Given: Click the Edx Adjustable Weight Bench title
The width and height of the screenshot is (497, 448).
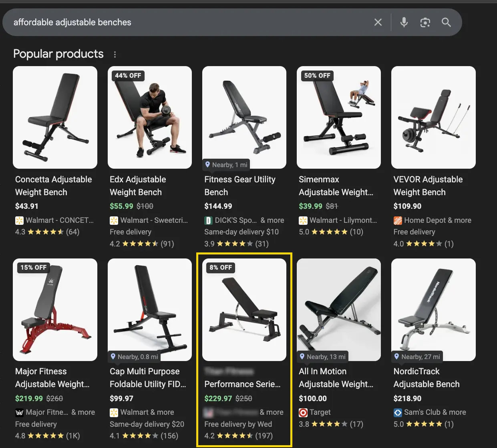Looking at the screenshot, I should pos(138,186).
